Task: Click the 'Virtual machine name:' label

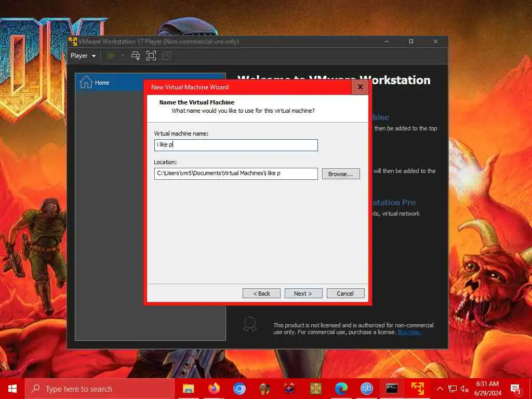Action: 181,134
